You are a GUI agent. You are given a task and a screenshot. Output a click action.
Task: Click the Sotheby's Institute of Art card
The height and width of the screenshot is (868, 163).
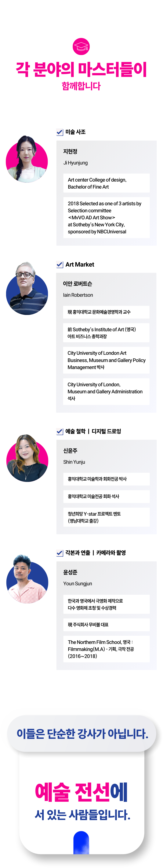coord(106,333)
